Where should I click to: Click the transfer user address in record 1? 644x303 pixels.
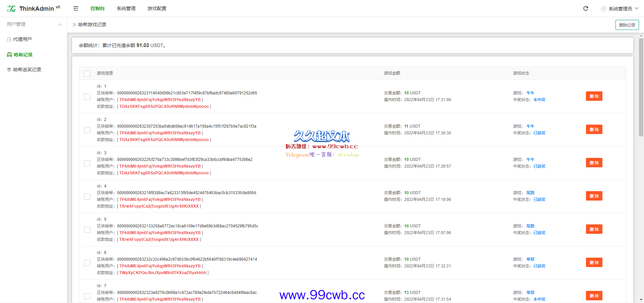[160, 100]
